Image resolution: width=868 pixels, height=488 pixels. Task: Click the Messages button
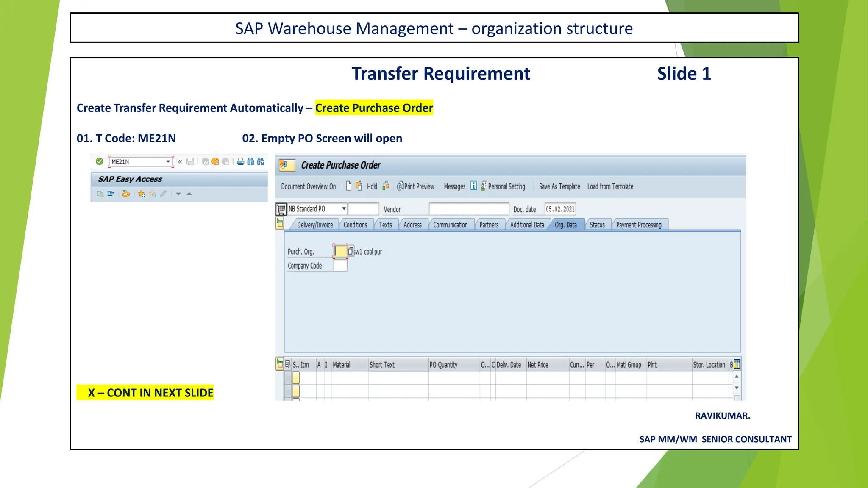(454, 186)
